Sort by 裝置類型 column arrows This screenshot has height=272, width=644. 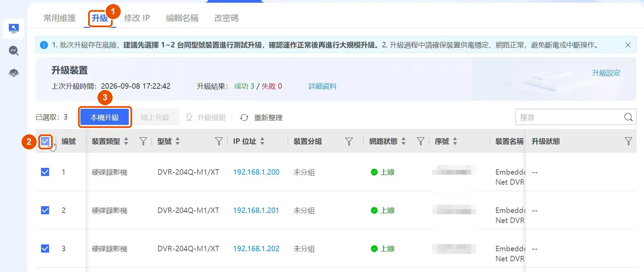click(126, 141)
